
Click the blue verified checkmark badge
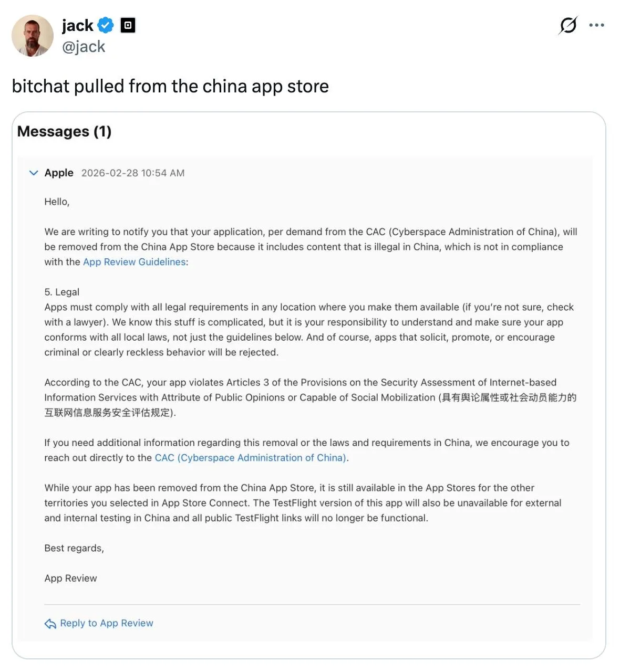coord(106,25)
